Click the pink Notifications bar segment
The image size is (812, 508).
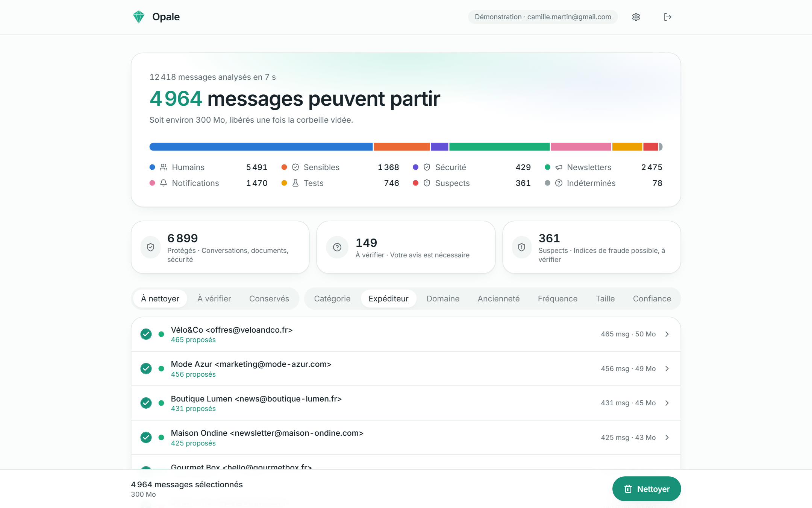click(581, 147)
